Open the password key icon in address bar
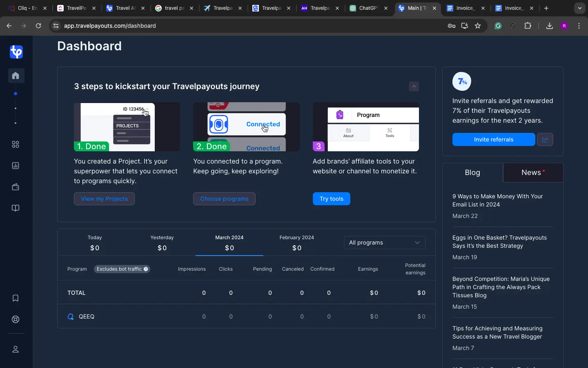 click(452, 26)
